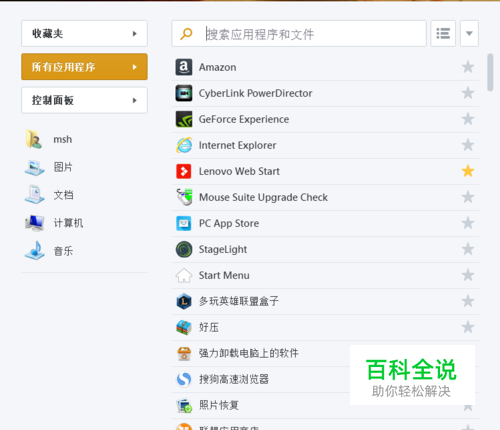Toggle favorite star for GeForce Experience

click(x=468, y=119)
